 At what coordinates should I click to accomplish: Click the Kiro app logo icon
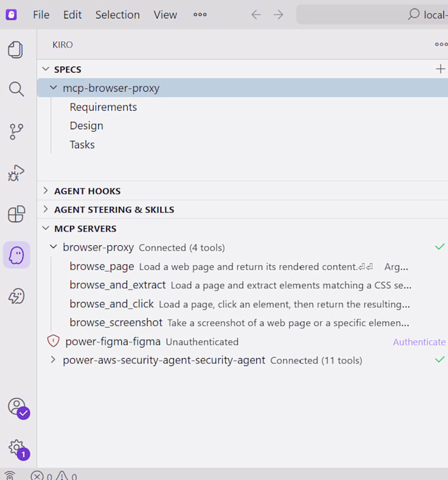pos(11,15)
